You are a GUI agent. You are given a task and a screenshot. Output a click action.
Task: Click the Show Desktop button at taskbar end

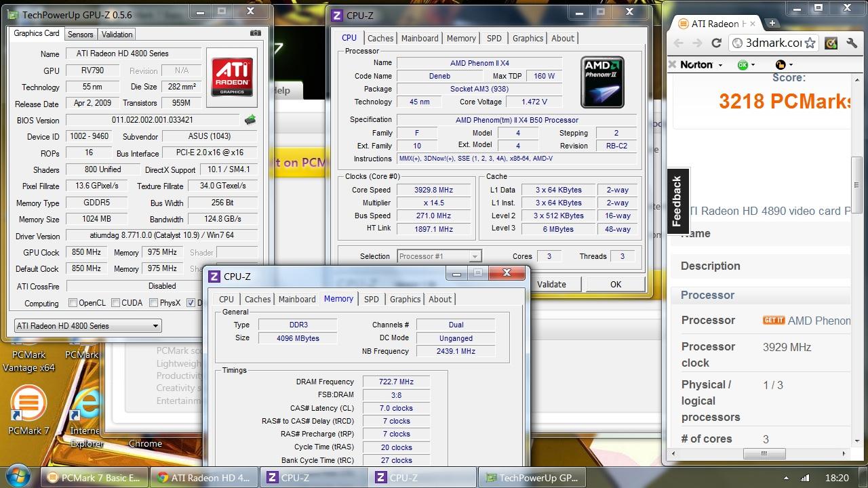(x=863, y=477)
